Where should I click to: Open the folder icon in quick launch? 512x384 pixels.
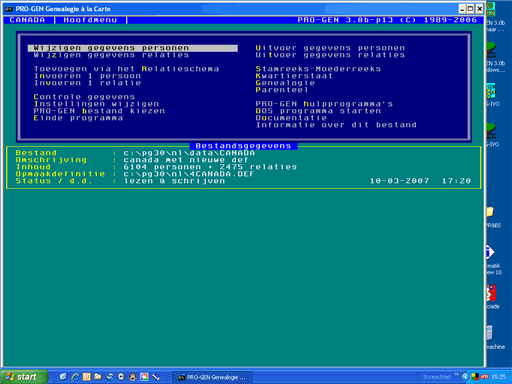98,377
